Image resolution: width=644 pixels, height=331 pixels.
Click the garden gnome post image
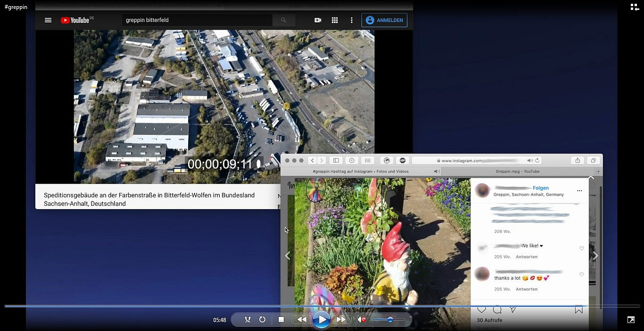[382, 254]
